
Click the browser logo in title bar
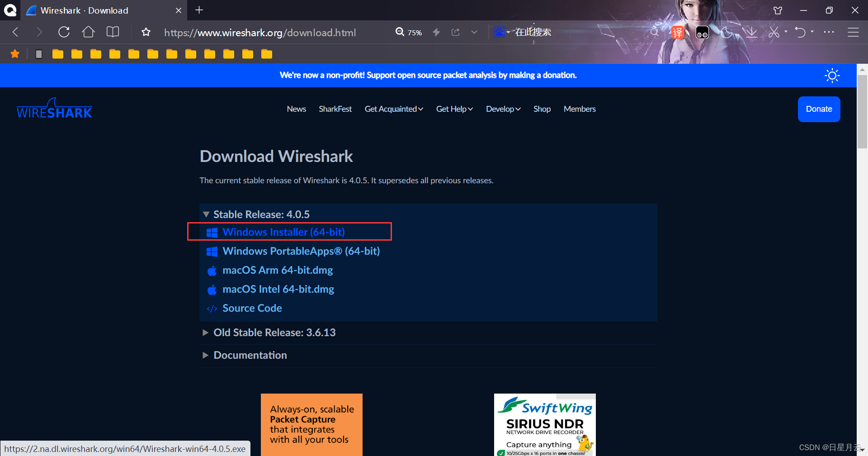(x=10, y=10)
